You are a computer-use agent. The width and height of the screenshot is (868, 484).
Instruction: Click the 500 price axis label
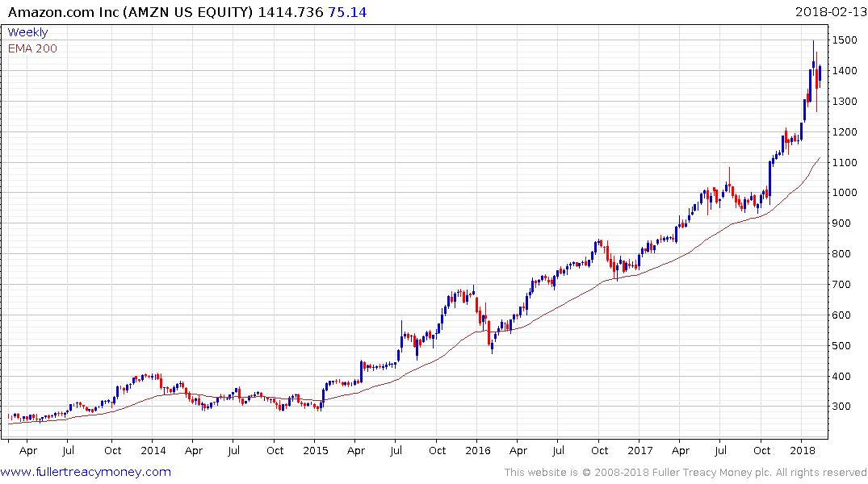pos(842,346)
